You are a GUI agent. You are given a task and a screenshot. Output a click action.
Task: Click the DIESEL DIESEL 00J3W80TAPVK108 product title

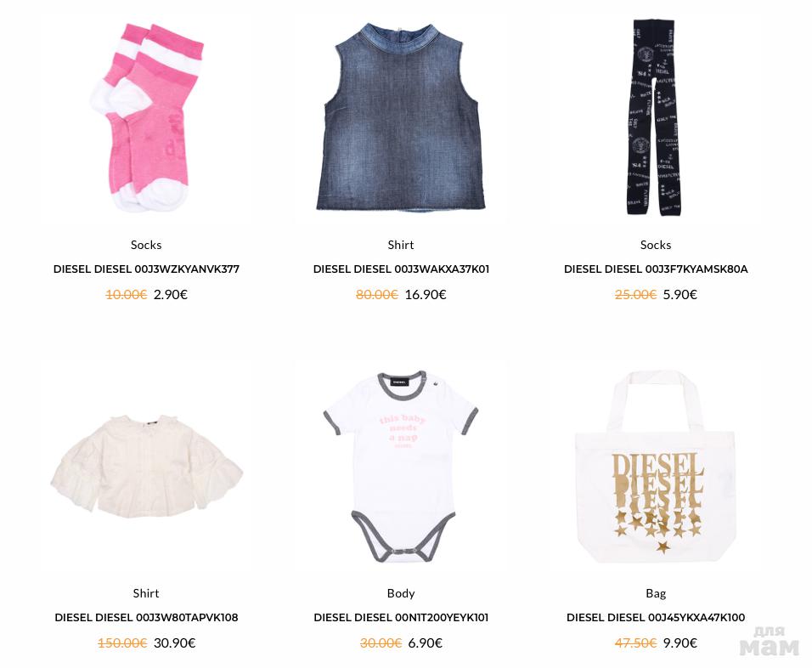click(x=146, y=617)
